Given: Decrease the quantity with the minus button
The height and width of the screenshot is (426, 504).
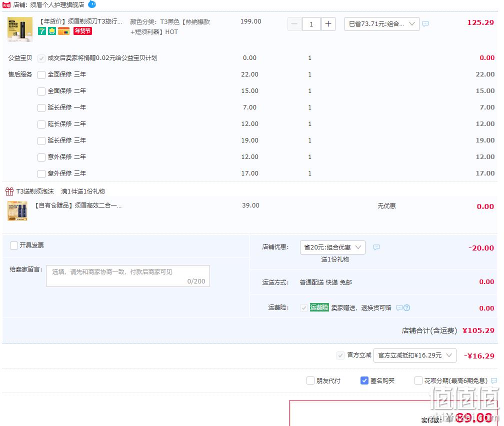Looking at the screenshot, I should point(294,24).
